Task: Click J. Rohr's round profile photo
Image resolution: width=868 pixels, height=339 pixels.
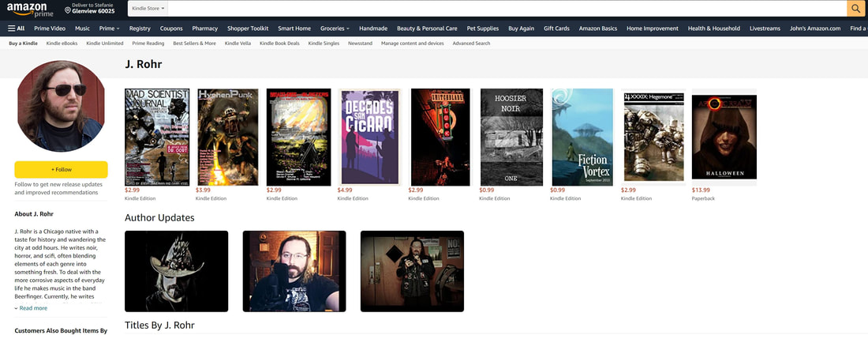Action: pyautogui.click(x=61, y=107)
